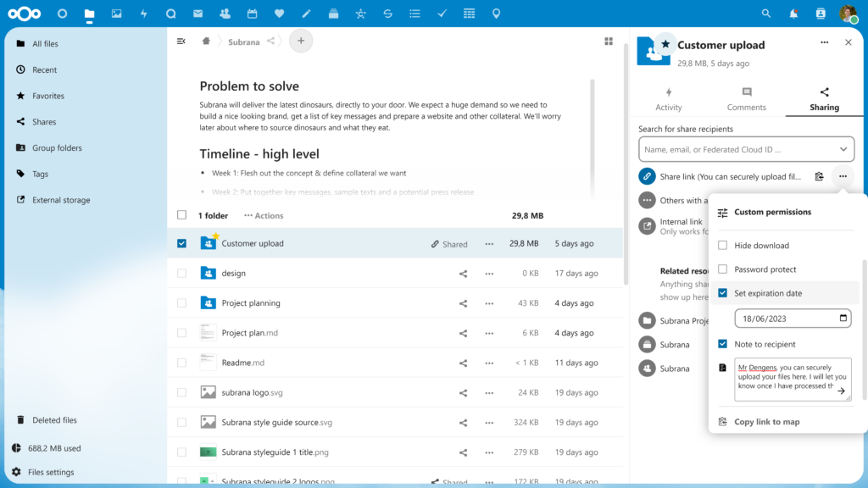Open unified search with the magnifier icon
Viewport: 868px width, 488px height.
tap(765, 13)
